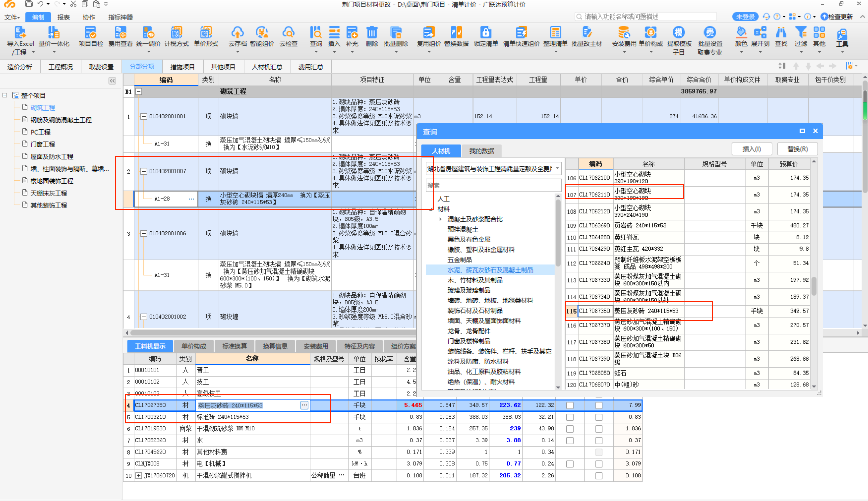
Task: Open the 费用查看 tool
Action: (120, 37)
